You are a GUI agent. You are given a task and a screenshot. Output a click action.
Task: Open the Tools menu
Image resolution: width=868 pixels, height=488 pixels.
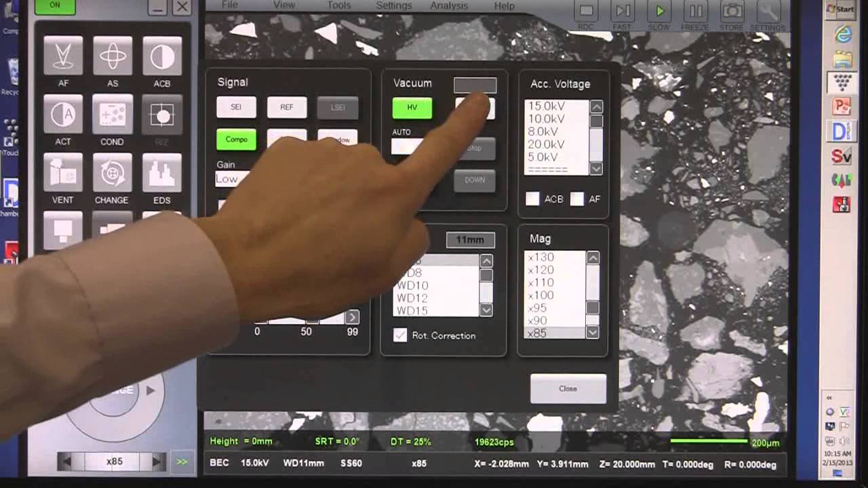click(x=338, y=5)
